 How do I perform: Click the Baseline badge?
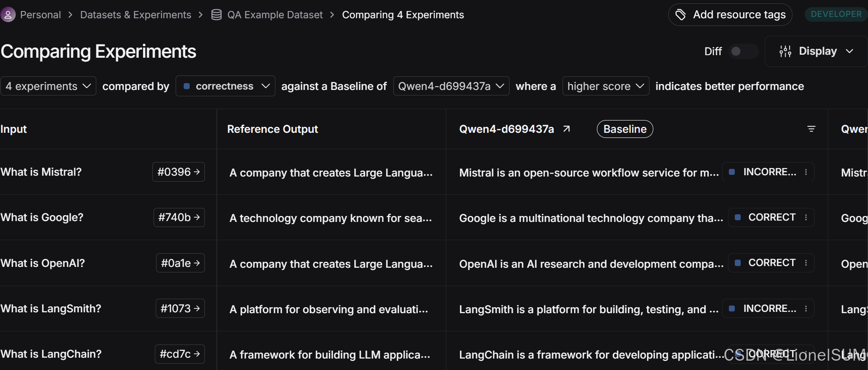[x=625, y=129]
